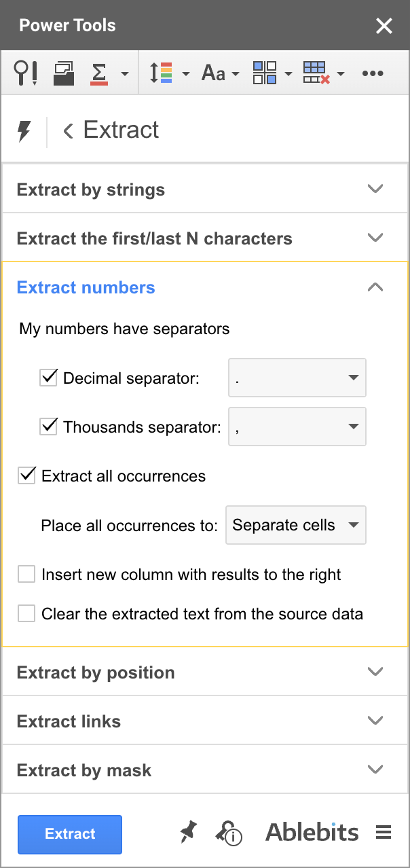The height and width of the screenshot is (868, 410).
Task: Open the Extract links section
Action: [x=204, y=721]
